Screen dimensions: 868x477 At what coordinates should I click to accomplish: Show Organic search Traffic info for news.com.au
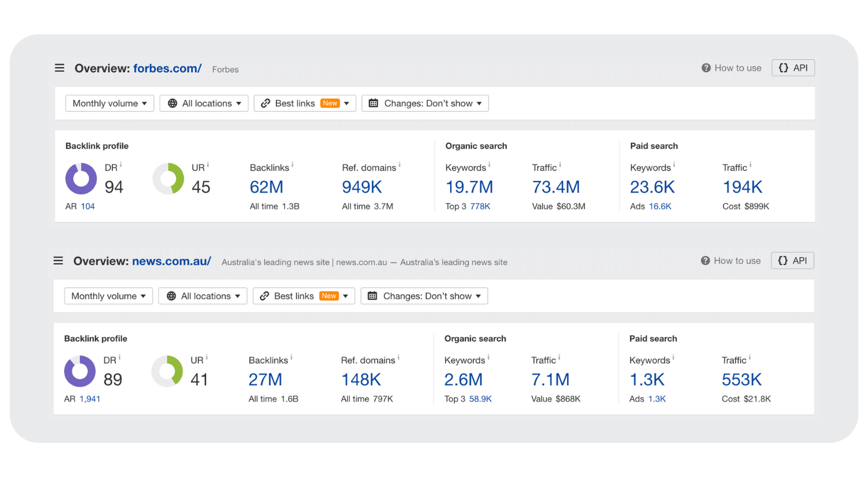pyautogui.click(x=559, y=358)
